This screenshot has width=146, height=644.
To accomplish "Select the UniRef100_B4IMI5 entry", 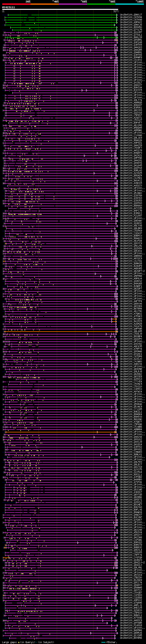I will tap(131, 321).
